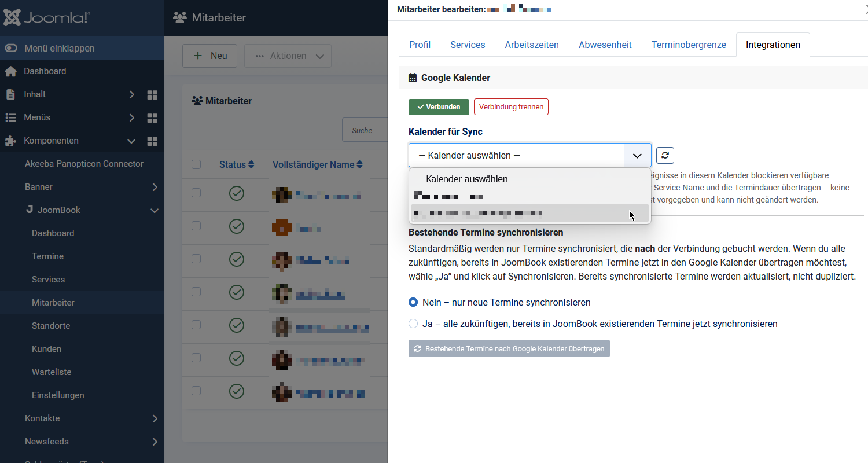Open the Dashboard entry under JoomBook
Screen dimensions: 868x463
[53, 233]
